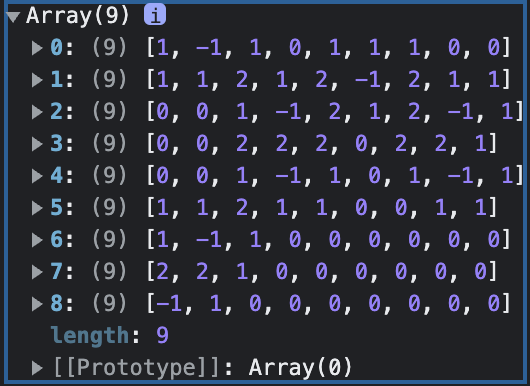
Task: Click array preview [0, 0, 1, -1, 1, 0, 1, -1, 1]
Action: (335, 175)
